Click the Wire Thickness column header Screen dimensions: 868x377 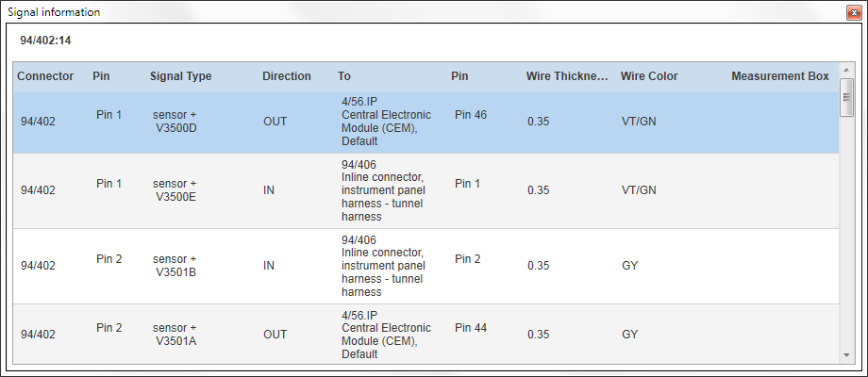[567, 76]
